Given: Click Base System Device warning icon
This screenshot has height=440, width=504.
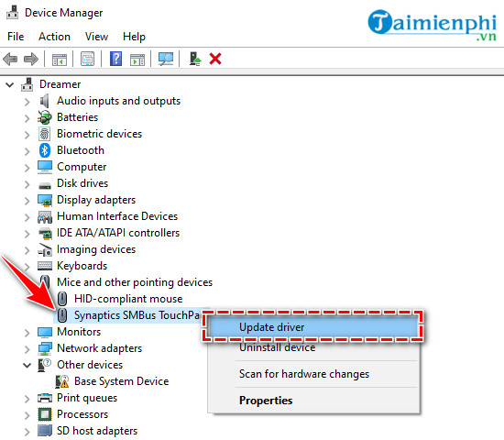Looking at the screenshot, I should (62, 381).
